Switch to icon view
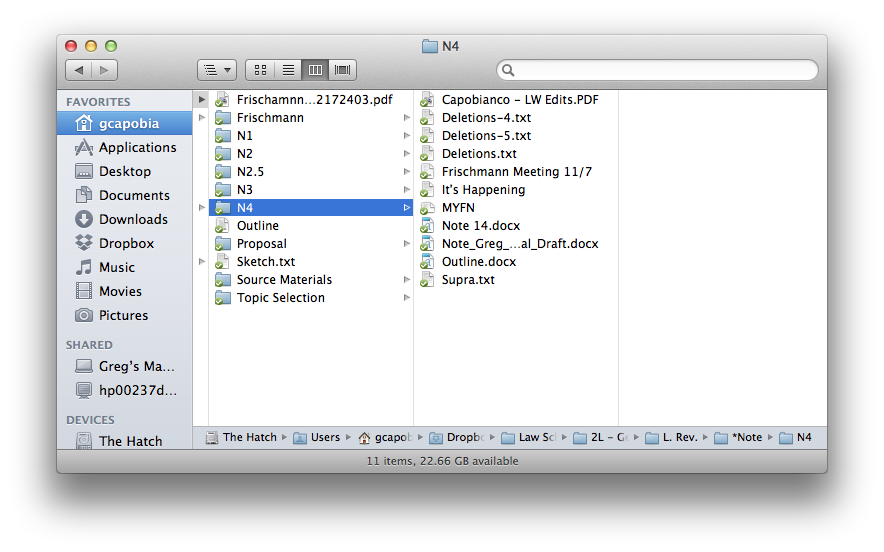 coord(260,70)
